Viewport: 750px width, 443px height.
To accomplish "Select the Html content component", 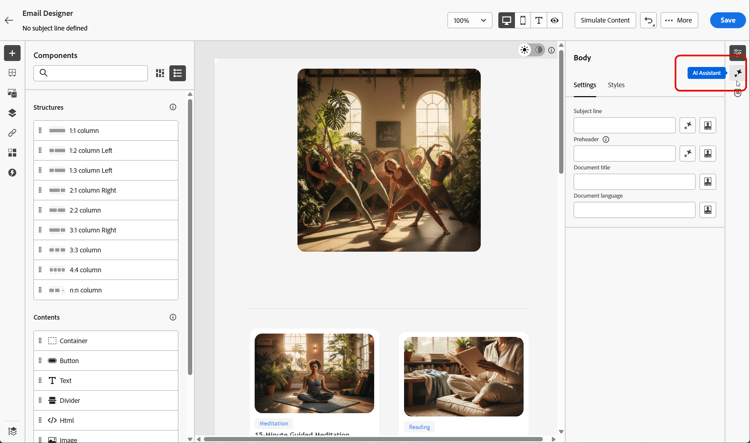I will (x=106, y=421).
